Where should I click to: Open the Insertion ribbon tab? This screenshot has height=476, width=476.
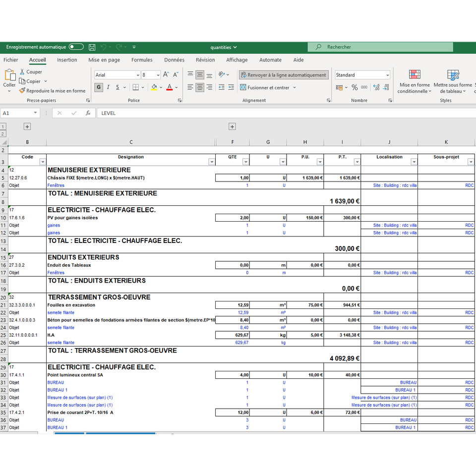[67, 60]
